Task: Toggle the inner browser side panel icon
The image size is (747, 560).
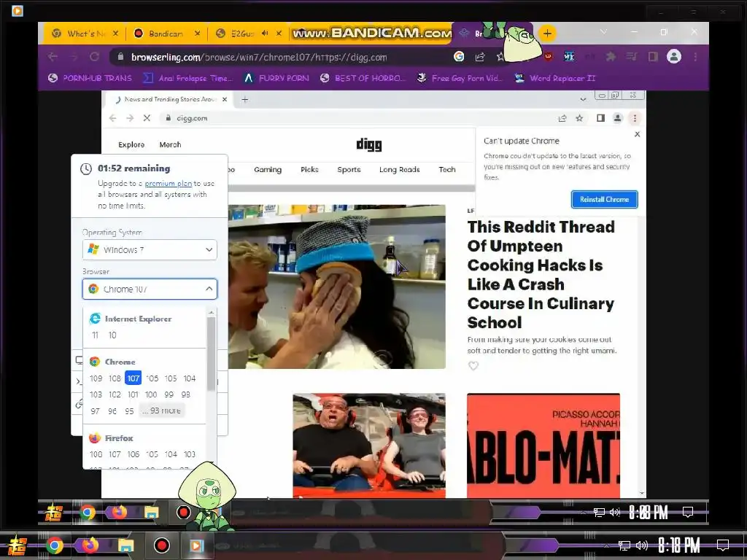Action: coord(601,118)
